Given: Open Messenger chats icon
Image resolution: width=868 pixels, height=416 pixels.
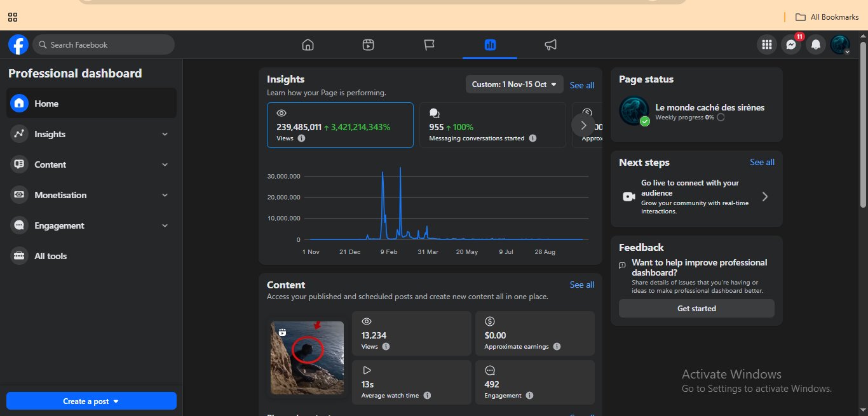Looking at the screenshot, I should coord(791,44).
